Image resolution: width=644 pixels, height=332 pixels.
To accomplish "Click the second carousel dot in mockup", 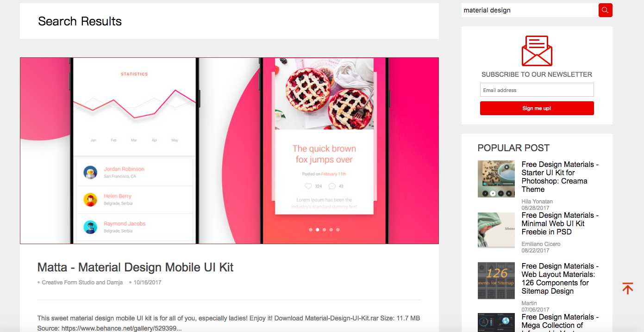I will pos(317,229).
